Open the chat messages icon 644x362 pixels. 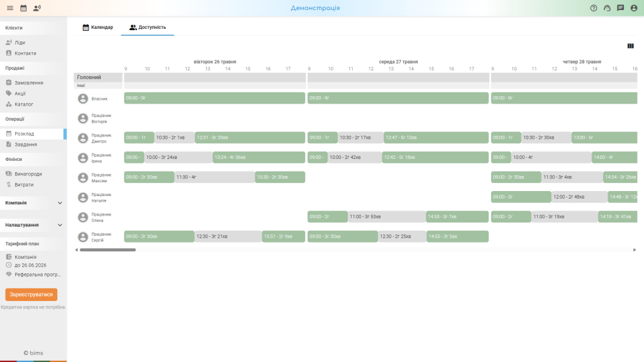coord(621,8)
